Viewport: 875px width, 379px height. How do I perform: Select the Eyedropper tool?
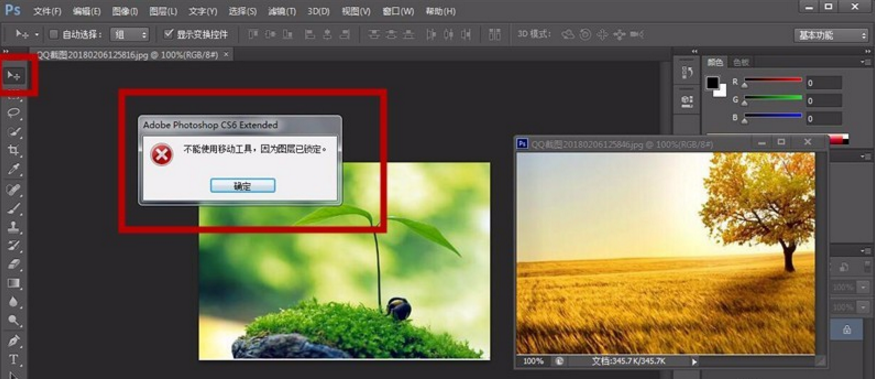(x=13, y=169)
